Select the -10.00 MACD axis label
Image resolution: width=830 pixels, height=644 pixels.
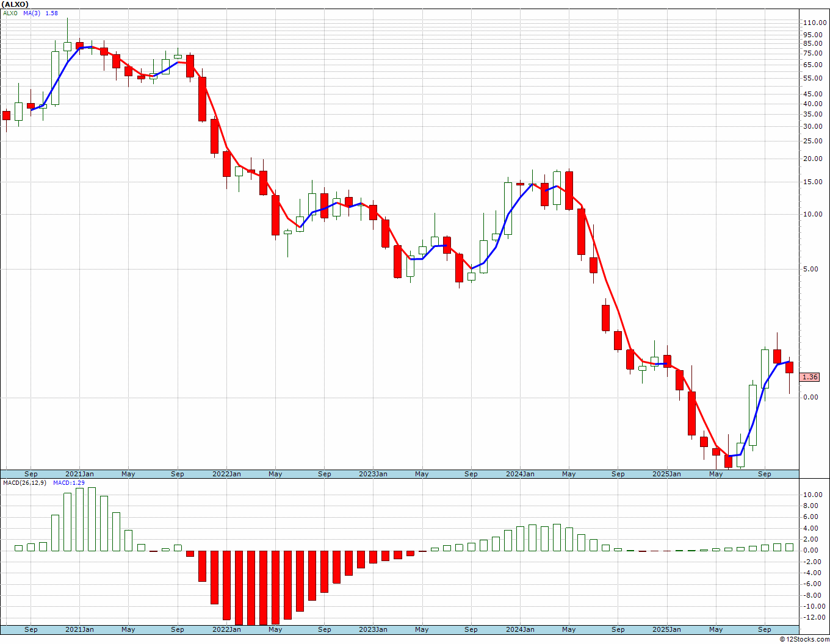tap(815, 606)
